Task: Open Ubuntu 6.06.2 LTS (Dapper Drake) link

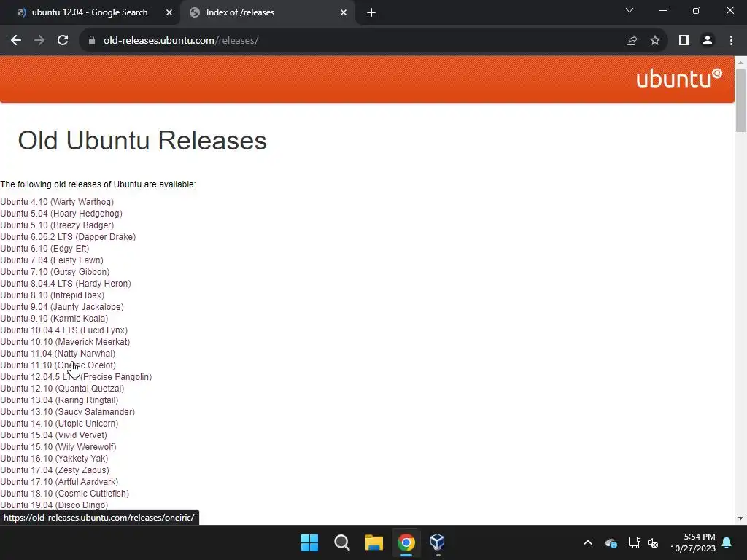Action: point(68,237)
